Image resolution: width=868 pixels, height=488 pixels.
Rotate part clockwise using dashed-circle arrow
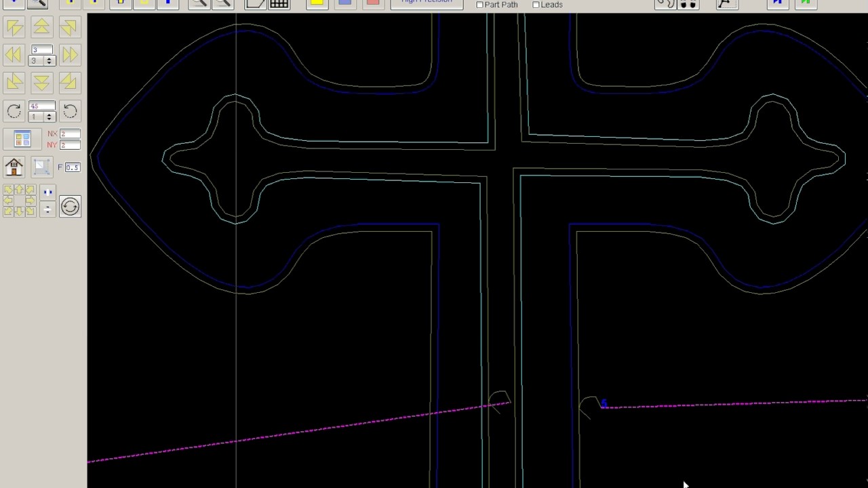[x=14, y=111]
